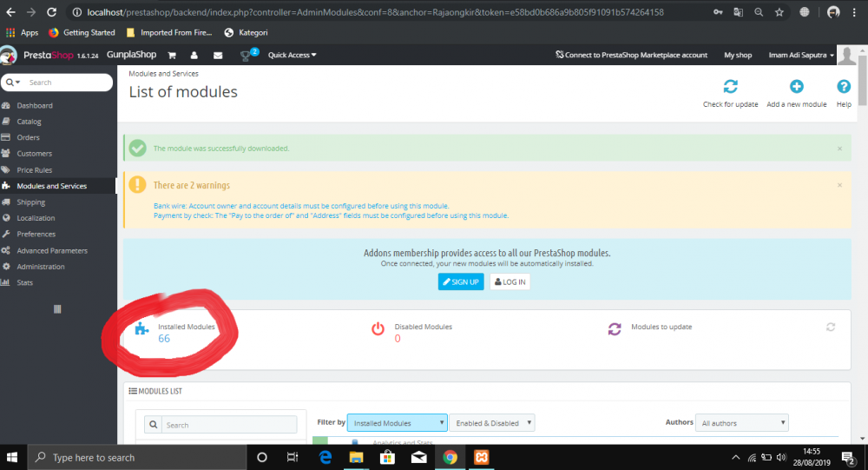Viewport: 868px width, 470px height.
Task: Open the trophy notifications icon
Action: (246, 56)
